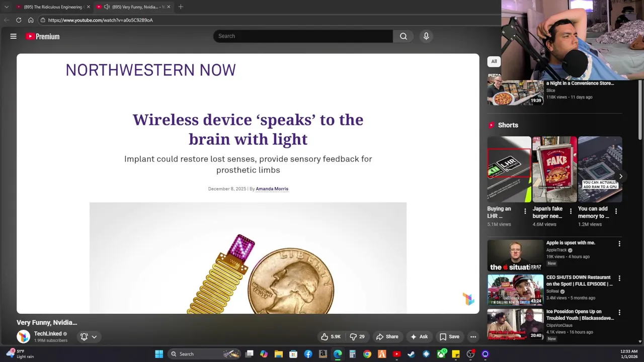644x362 pixels.
Task: Open the Windows Start menu
Action: click(x=159, y=354)
